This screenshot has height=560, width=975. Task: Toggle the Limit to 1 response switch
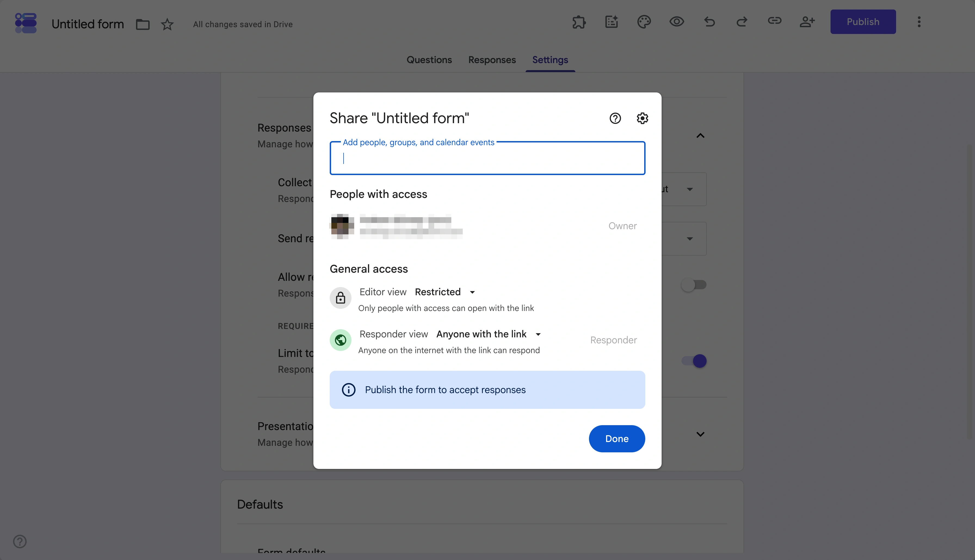694,361
